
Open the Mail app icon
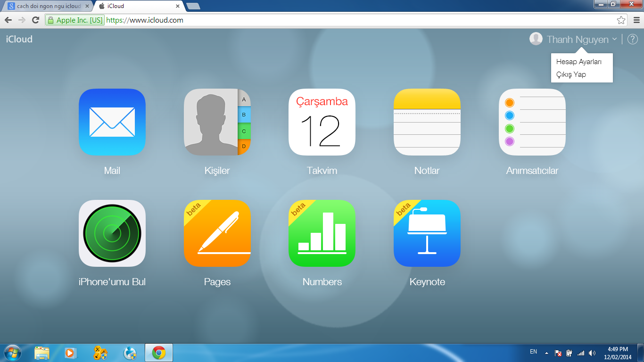[x=112, y=122]
